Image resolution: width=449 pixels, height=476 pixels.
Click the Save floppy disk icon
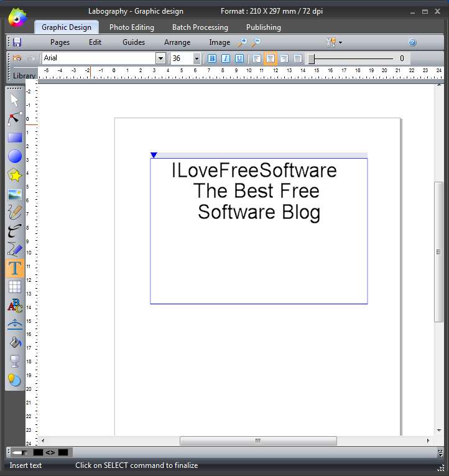tap(17, 42)
